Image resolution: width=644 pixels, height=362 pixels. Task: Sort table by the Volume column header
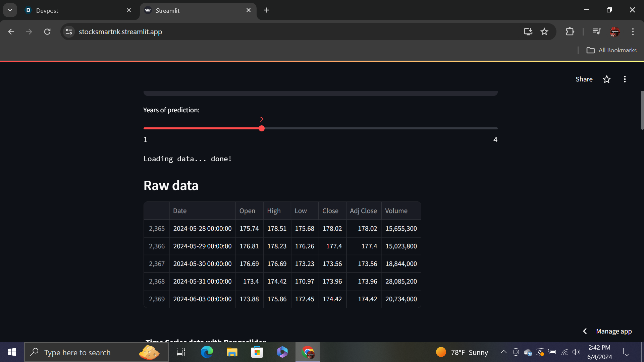(396, 211)
